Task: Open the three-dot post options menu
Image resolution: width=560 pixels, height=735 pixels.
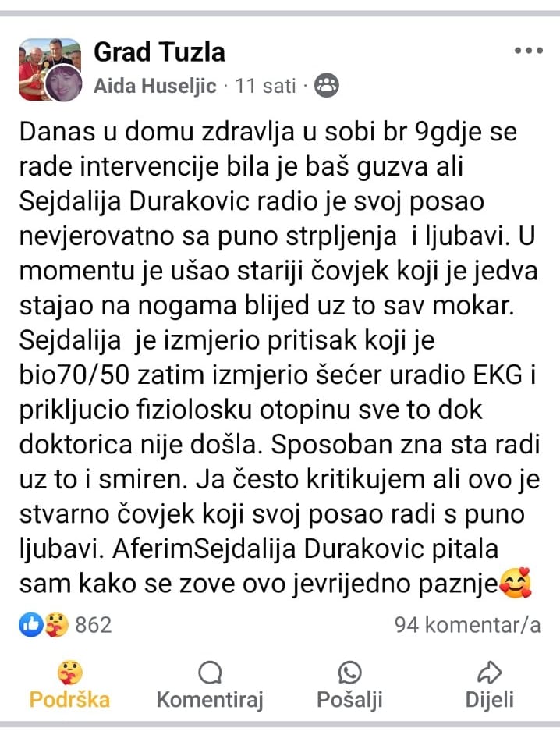Action: click(x=528, y=51)
